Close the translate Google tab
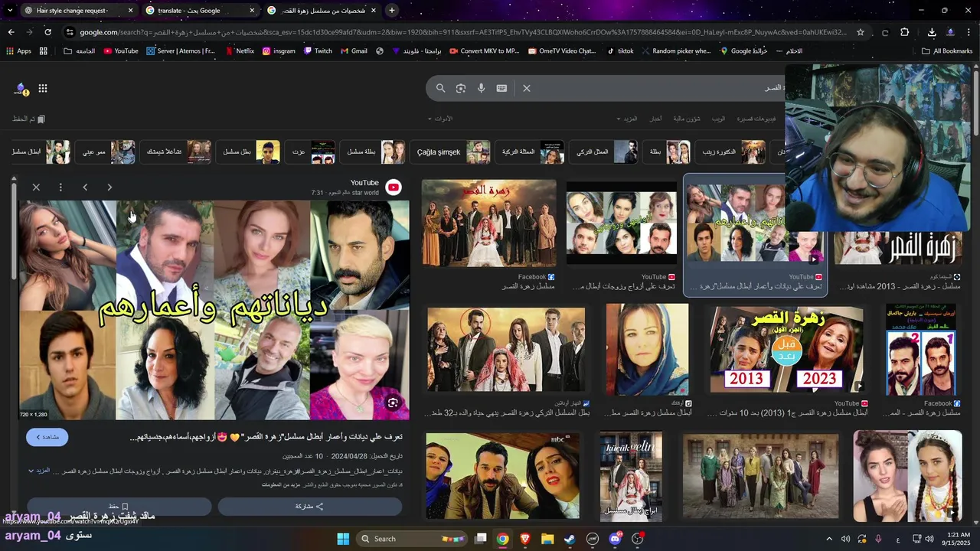Viewport: 980px width, 551px height. pyautogui.click(x=252, y=11)
